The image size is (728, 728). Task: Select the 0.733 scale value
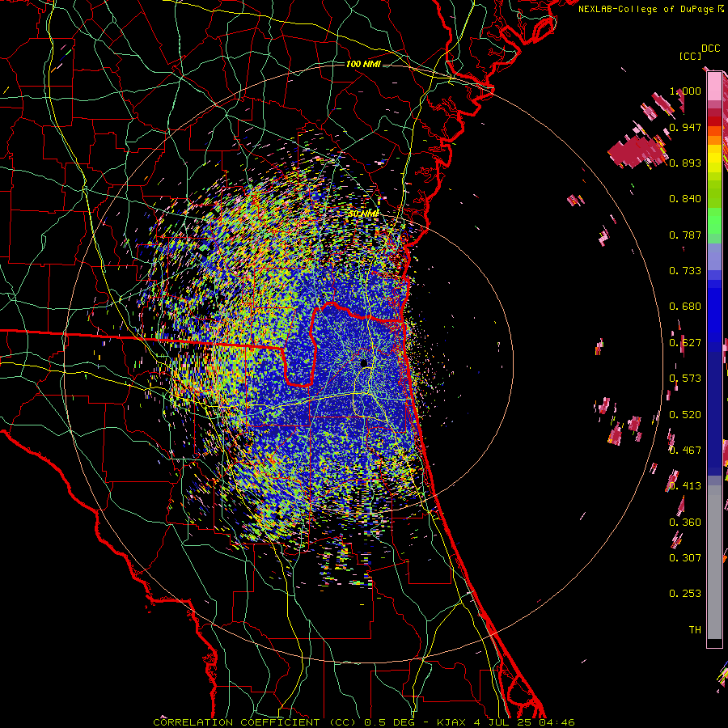685,271
